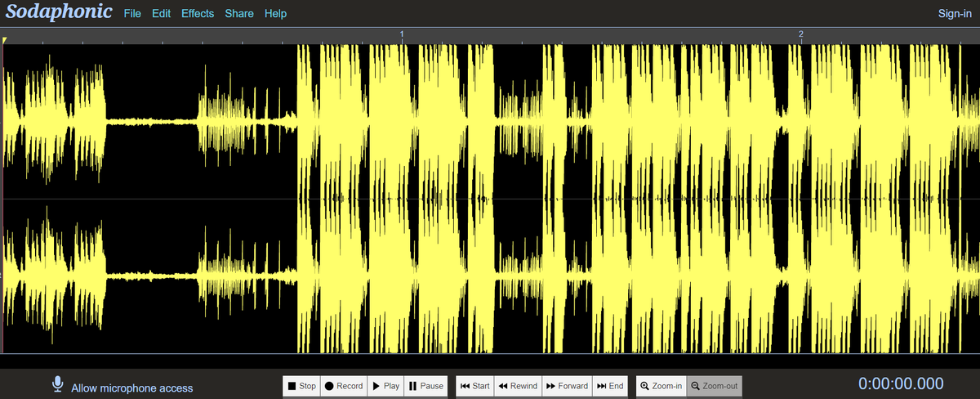Click the Sign-in link
Image resolution: width=980 pixels, height=399 pixels.
[955, 14]
